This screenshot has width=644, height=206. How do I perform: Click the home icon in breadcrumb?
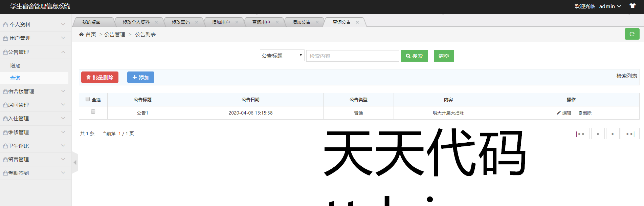coord(81,34)
